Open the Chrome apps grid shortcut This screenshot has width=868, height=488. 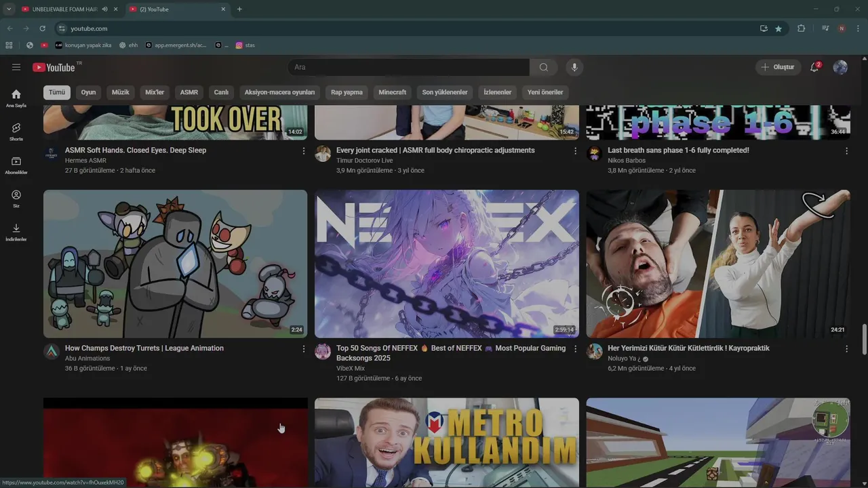(x=9, y=45)
